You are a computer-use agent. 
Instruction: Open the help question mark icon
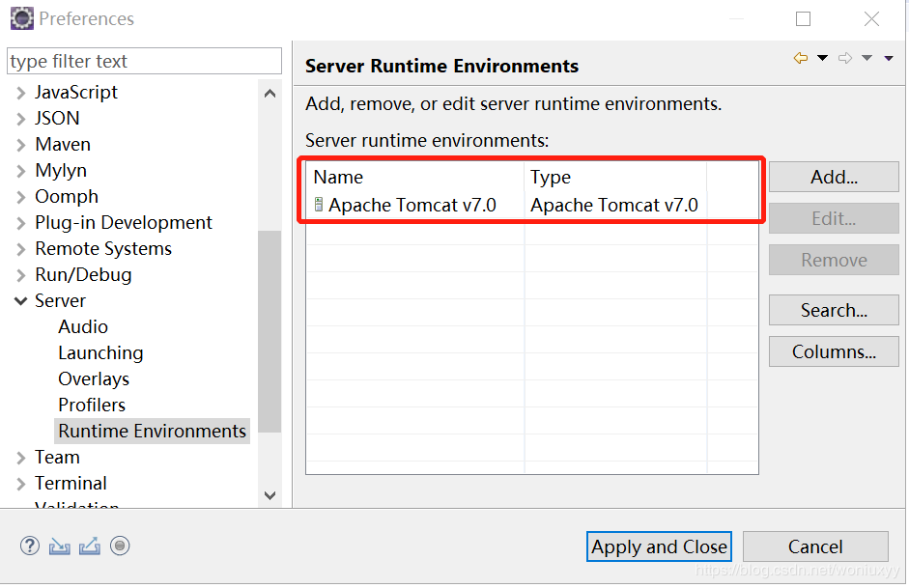click(30, 546)
